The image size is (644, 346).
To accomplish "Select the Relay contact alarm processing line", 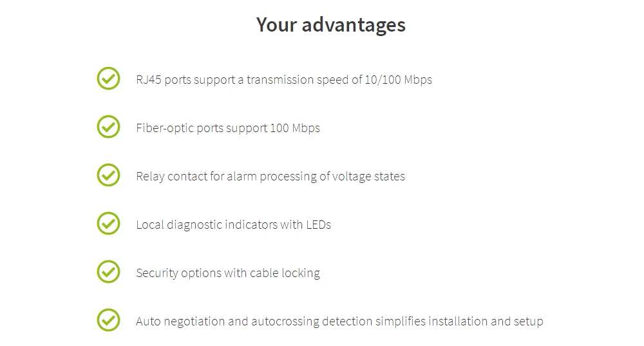I will click(x=270, y=177).
